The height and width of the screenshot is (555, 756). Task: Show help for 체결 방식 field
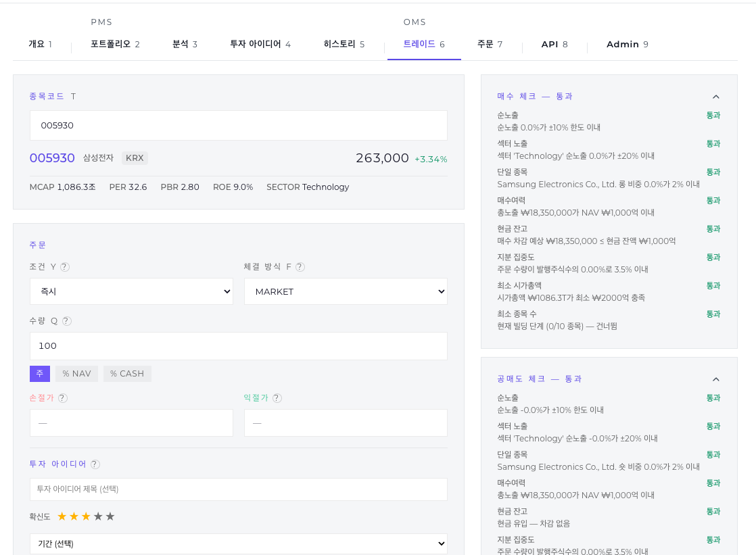[300, 267]
